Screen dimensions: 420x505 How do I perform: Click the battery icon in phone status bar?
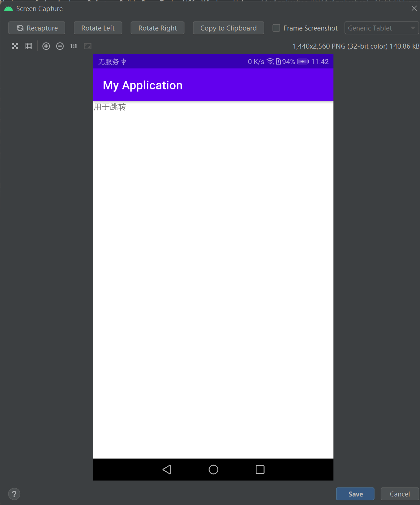coord(303,62)
